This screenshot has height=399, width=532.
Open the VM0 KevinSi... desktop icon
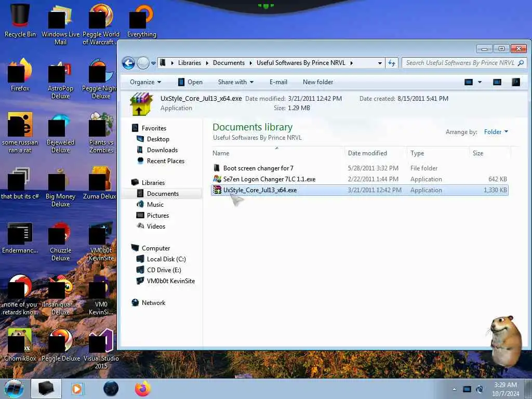(x=101, y=295)
